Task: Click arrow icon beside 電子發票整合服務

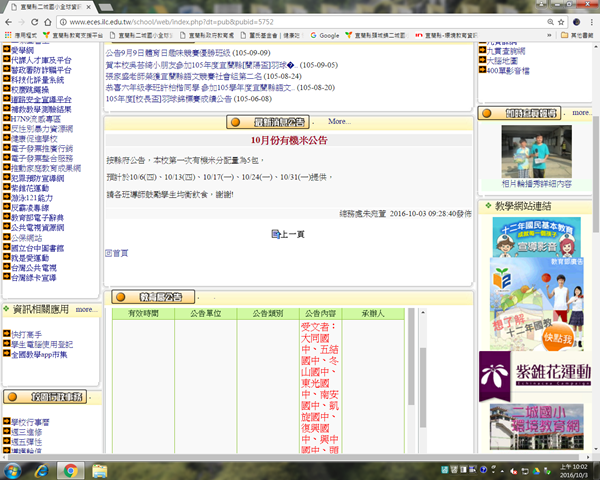Action: (7, 158)
